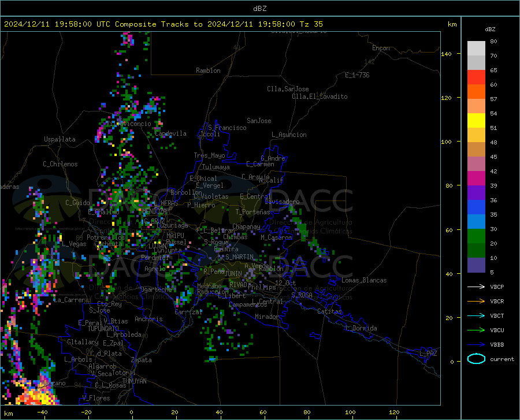Viewport: 520px width, 420px height.
Task: Click the Potrerillos place label
Action: coord(106,237)
